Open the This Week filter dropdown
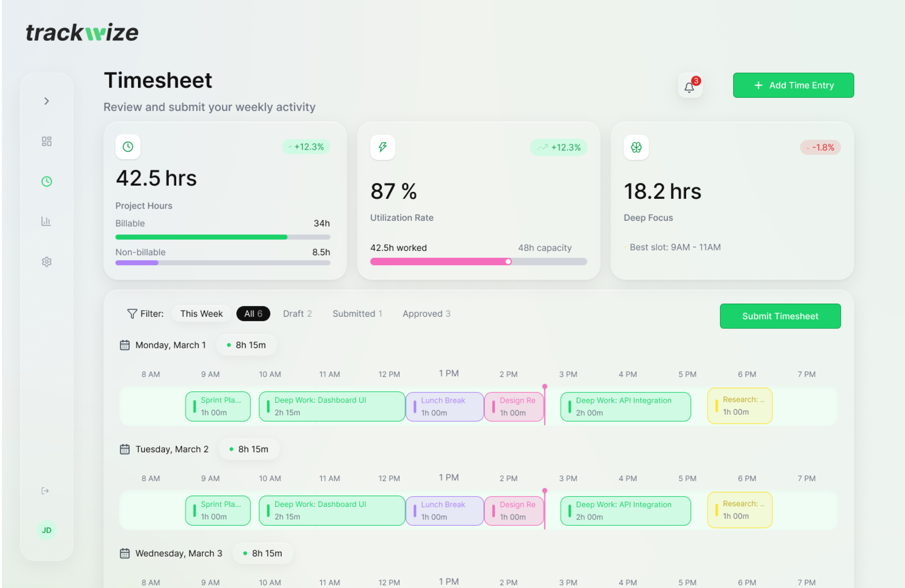The width and height of the screenshot is (905, 588). pyautogui.click(x=201, y=313)
